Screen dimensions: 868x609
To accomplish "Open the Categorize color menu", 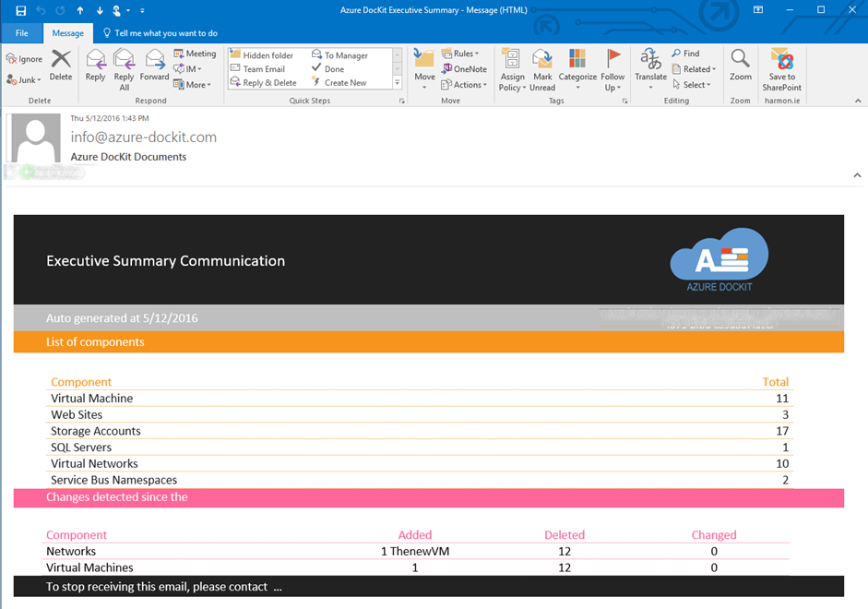I will pos(577,70).
